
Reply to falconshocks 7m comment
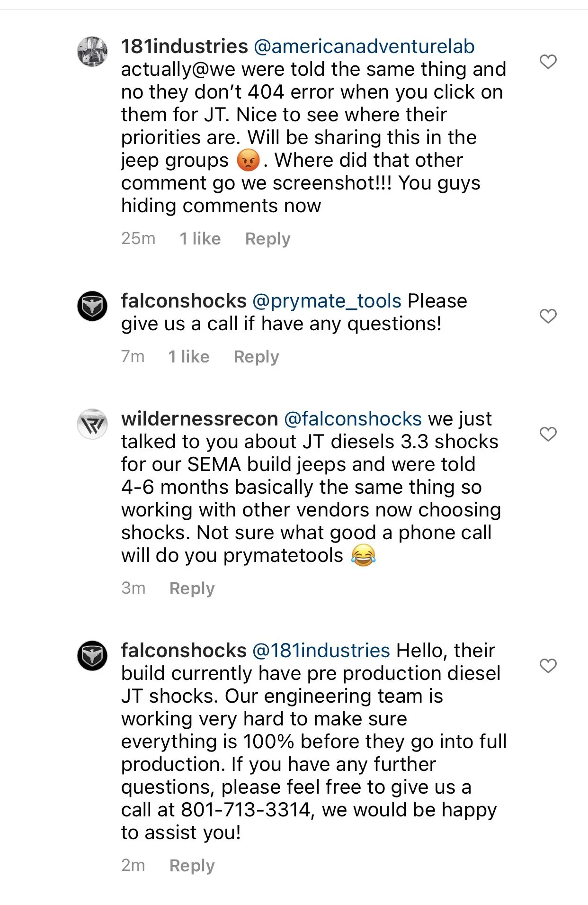point(256,357)
